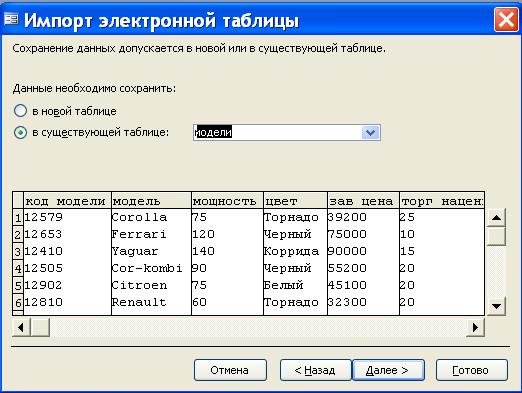This screenshot has height=393, width=522.
Task: Click the цвет cell 'Белый'
Action: pos(295,285)
